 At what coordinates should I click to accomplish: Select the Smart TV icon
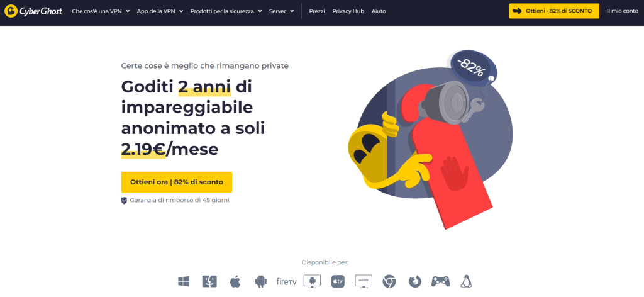pyautogui.click(x=364, y=281)
